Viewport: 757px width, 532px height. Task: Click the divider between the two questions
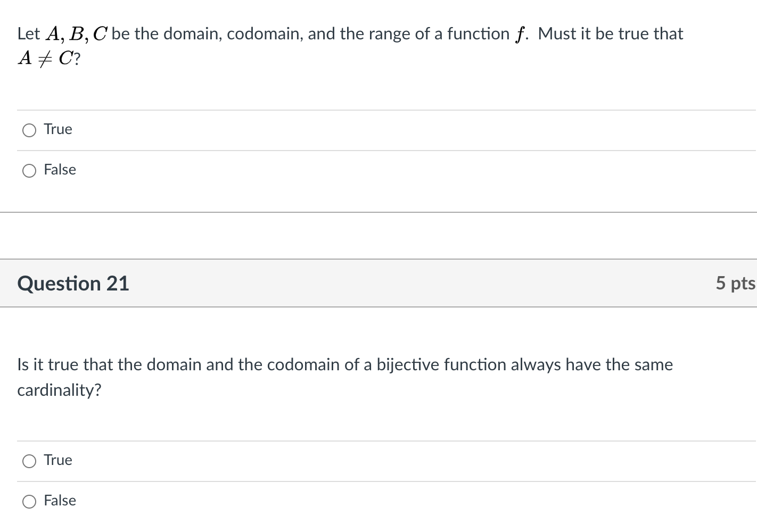tap(373, 213)
